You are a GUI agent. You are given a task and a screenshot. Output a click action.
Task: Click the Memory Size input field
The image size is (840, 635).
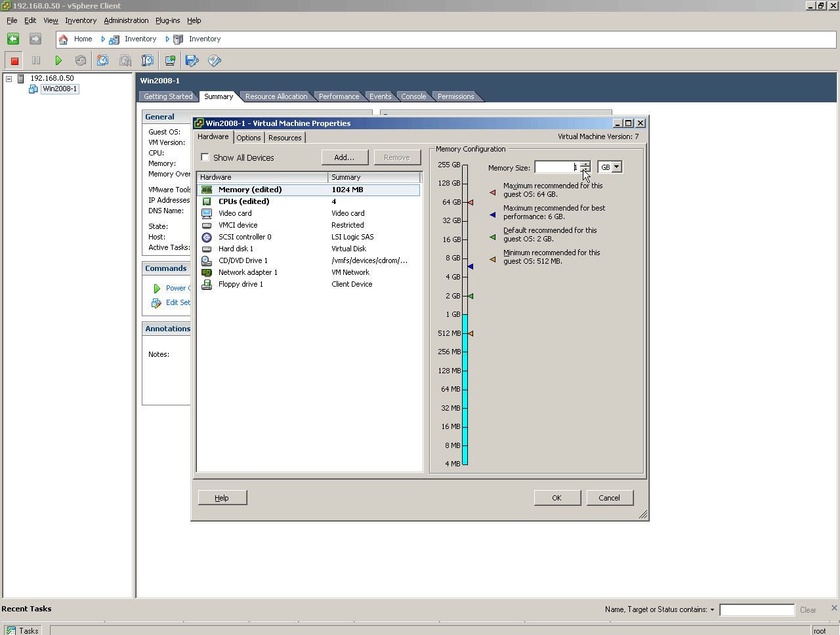557,167
